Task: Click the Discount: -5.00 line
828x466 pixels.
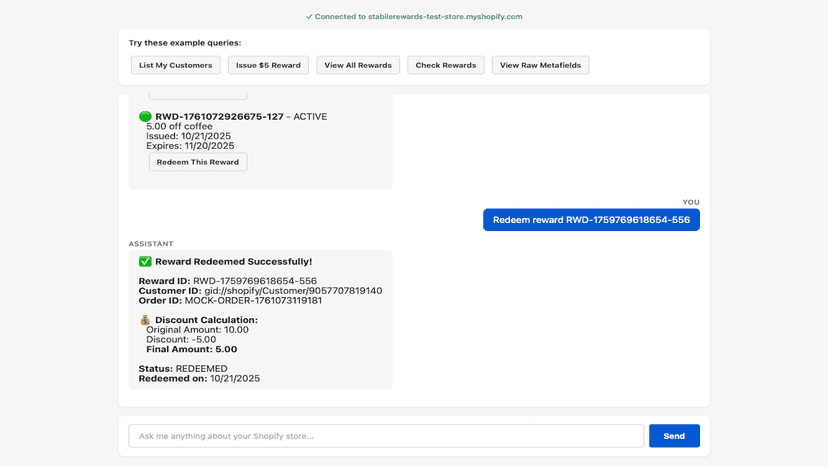Action: [181, 339]
